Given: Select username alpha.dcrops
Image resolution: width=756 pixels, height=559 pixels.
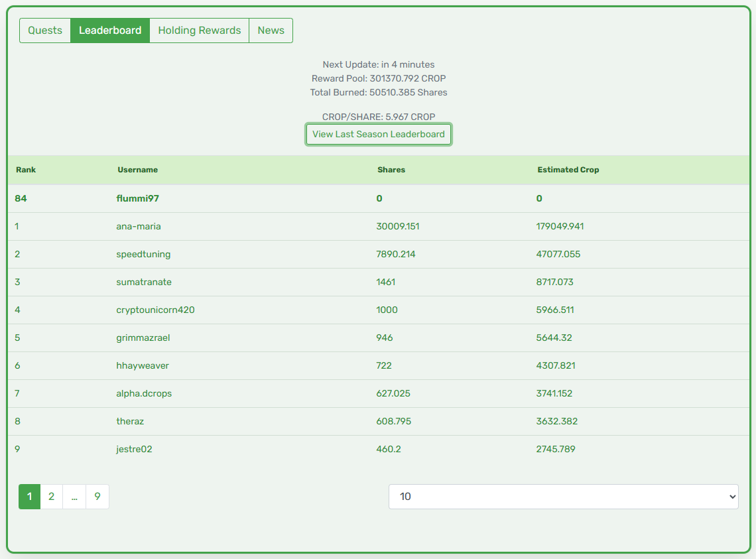Looking at the screenshot, I should (144, 394).
